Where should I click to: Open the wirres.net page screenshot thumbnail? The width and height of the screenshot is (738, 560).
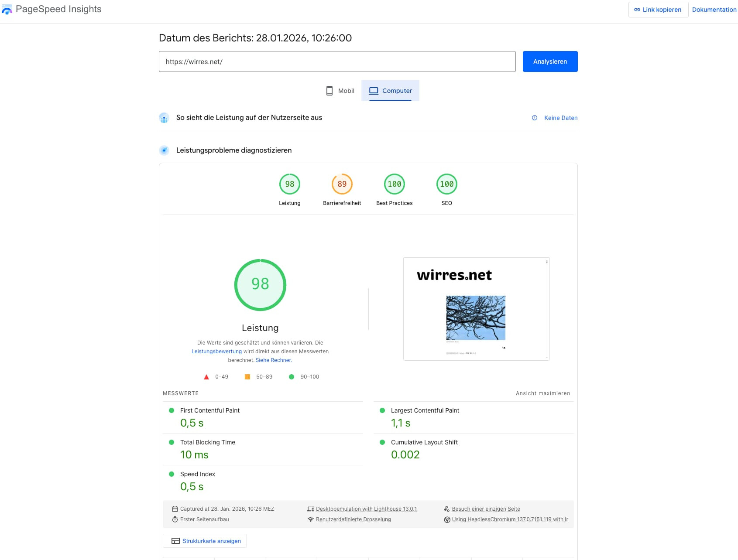[x=476, y=309]
